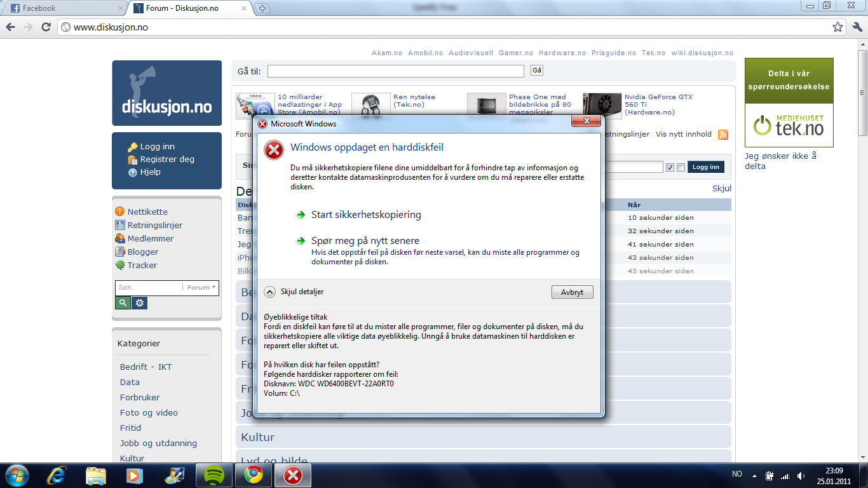The image size is (868, 488).
Task: Click the key icon beside Logg inn
Action: coord(133,147)
